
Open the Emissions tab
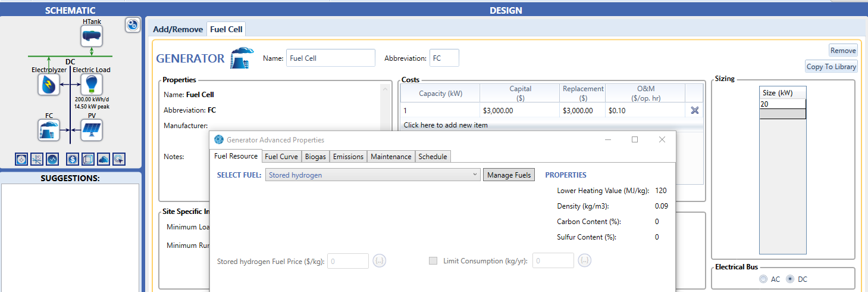348,156
